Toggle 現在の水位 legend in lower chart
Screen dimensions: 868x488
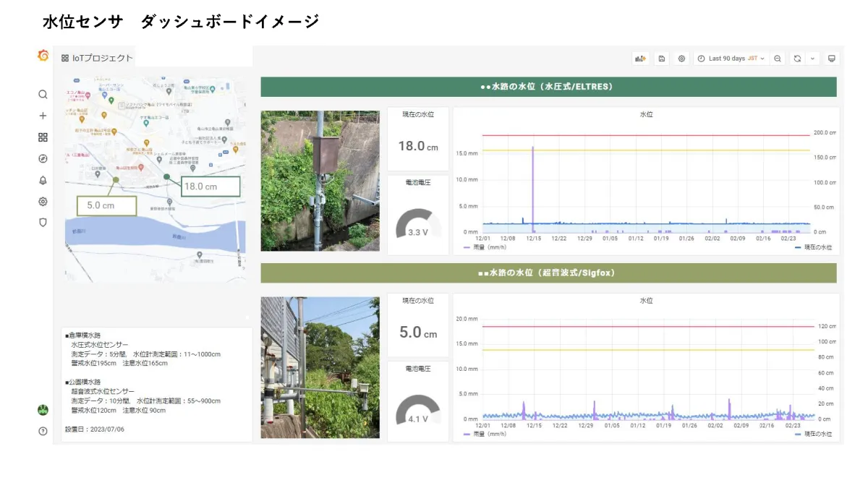pos(817,435)
